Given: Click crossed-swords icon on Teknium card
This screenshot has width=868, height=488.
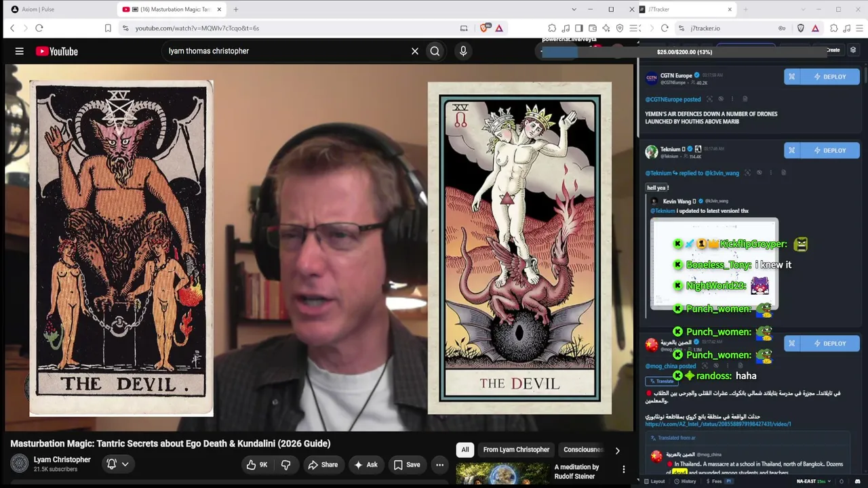Looking at the screenshot, I should click(791, 150).
